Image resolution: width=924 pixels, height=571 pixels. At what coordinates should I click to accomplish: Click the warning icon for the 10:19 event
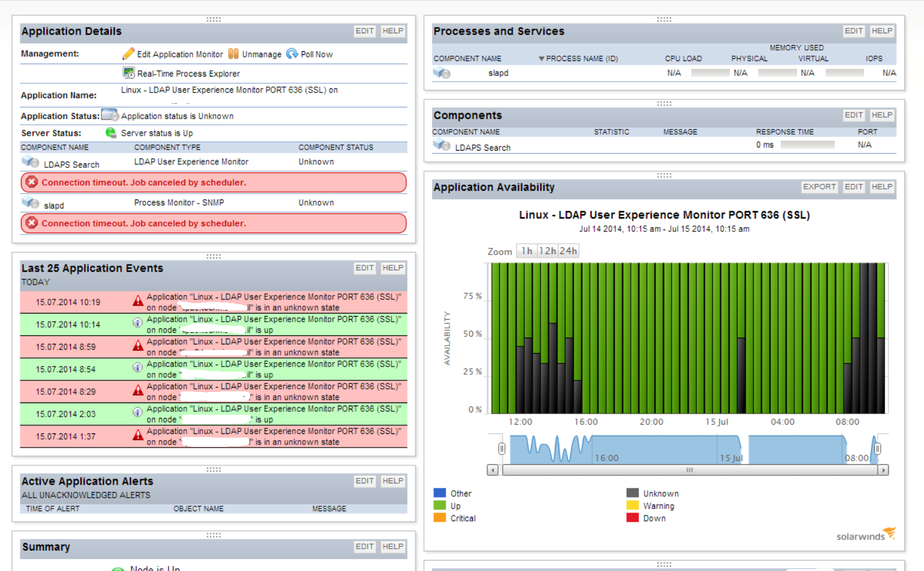click(x=138, y=301)
